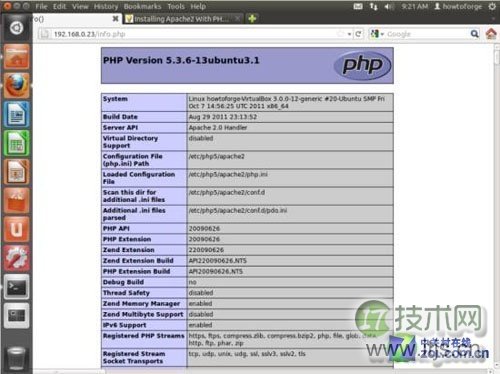Click the IPv6 Support label

pos(124,325)
